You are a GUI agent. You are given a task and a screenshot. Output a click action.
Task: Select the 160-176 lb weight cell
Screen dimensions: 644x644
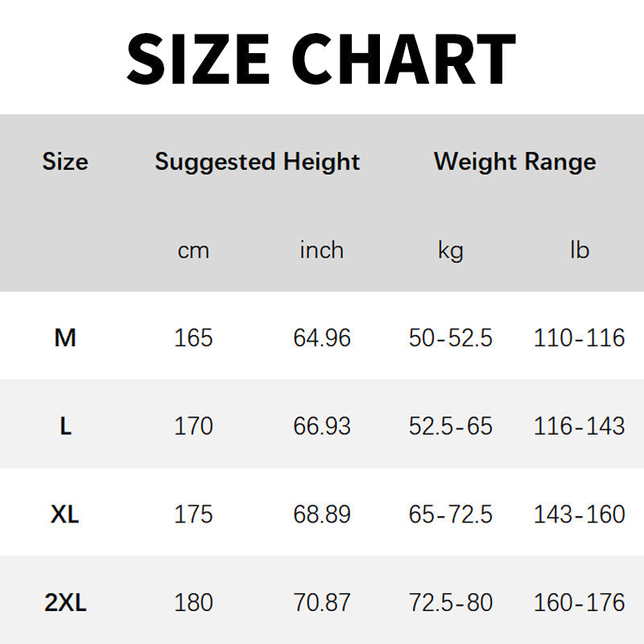pyautogui.click(x=580, y=603)
